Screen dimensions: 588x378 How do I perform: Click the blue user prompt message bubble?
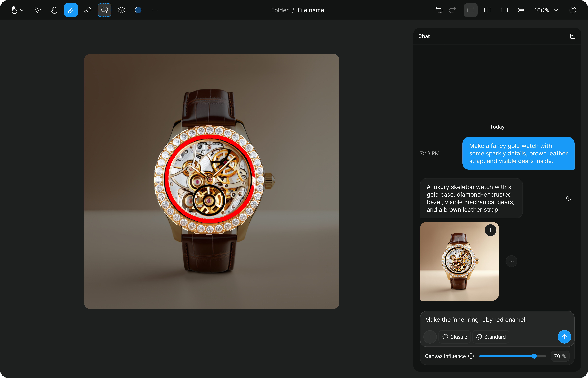coord(518,153)
